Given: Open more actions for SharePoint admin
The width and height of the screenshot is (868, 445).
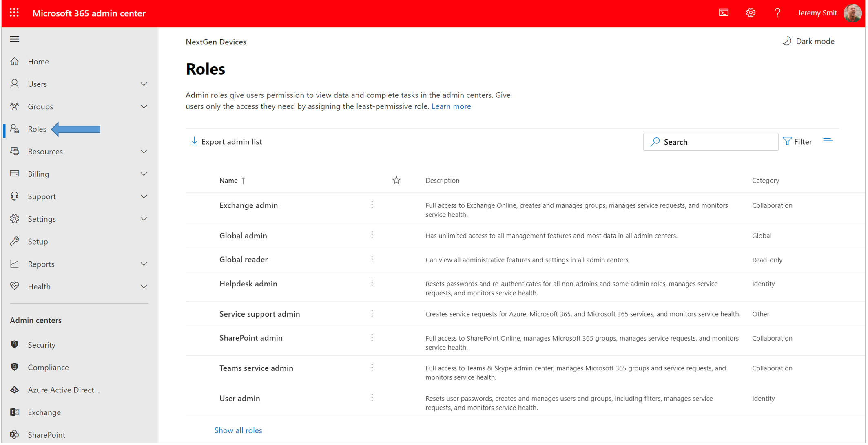Looking at the screenshot, I should [372, 337].
